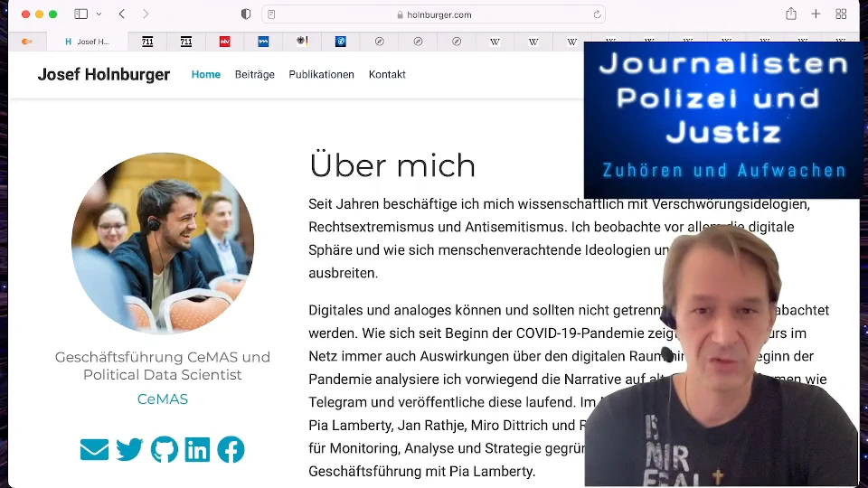Open the Kontakt navigation item
Image resolution: width=868 pixels, height=488 pixels.
coord(387,74)
